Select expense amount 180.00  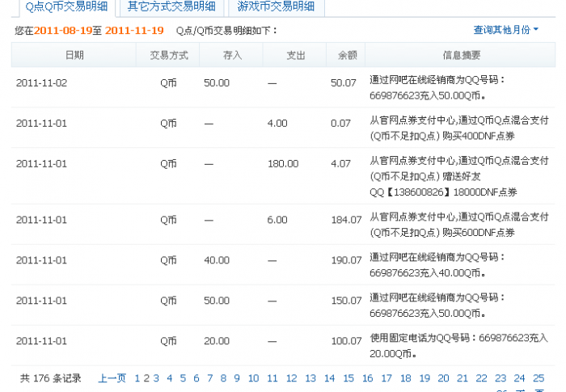point(283,164)
